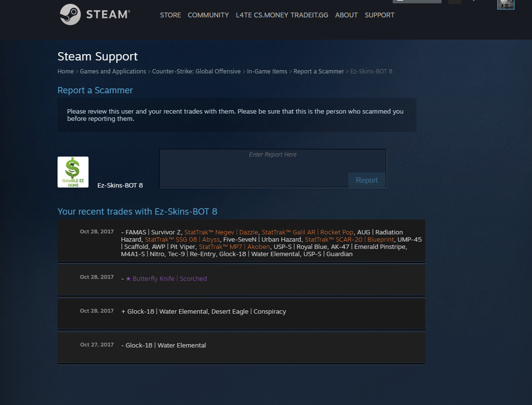
Task: Click the Report a Scammer section heading
Action: (95, 90)
